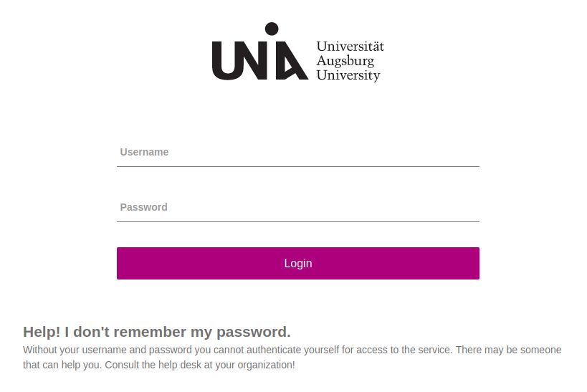Click the word Universität beside the logo

[x=350, y=47]
